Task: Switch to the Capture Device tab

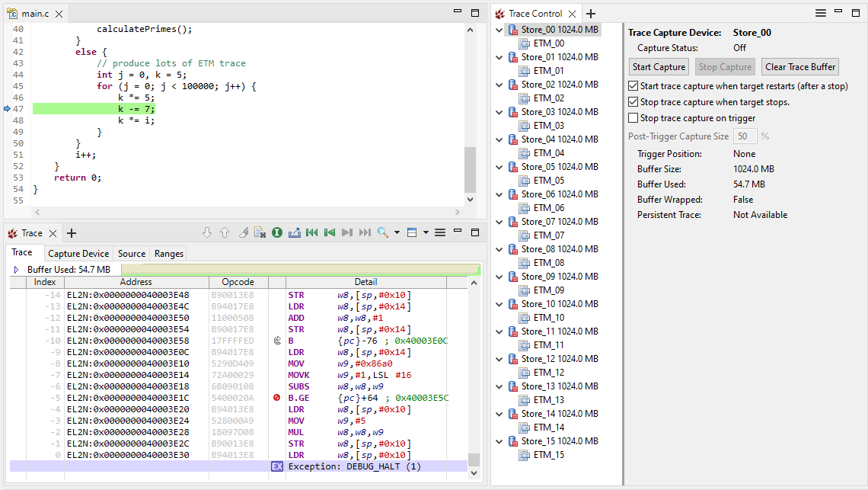Action: pyautogui.click(x=78, y=253)
